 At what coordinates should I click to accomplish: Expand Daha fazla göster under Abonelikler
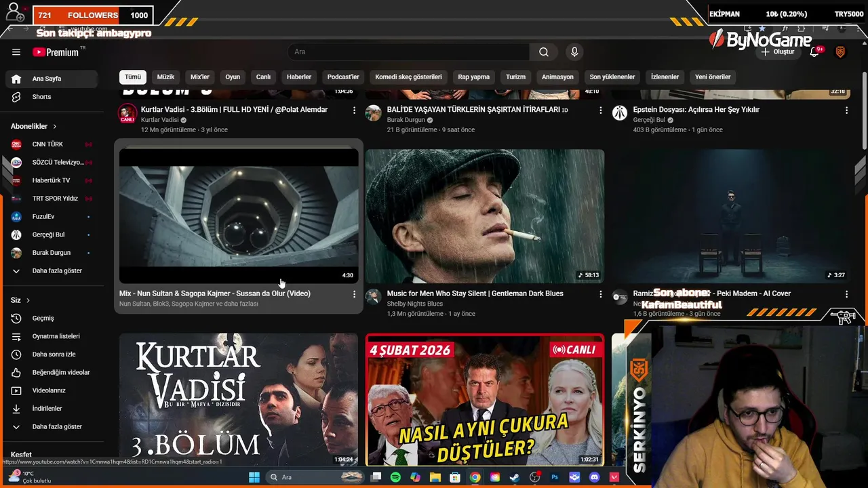[52, 271]
